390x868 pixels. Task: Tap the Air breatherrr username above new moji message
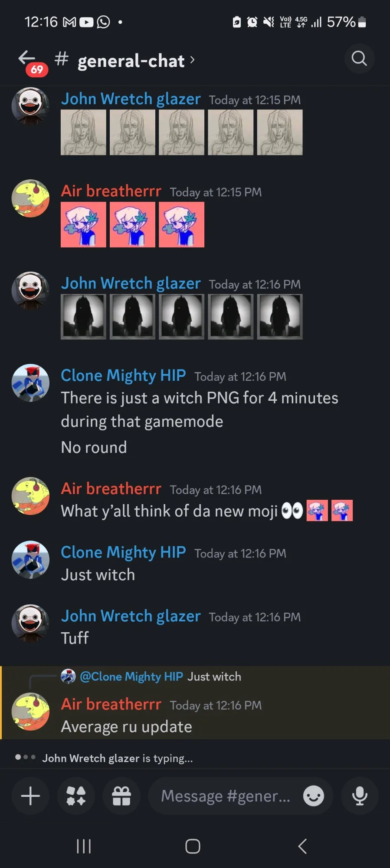point(111,488)
